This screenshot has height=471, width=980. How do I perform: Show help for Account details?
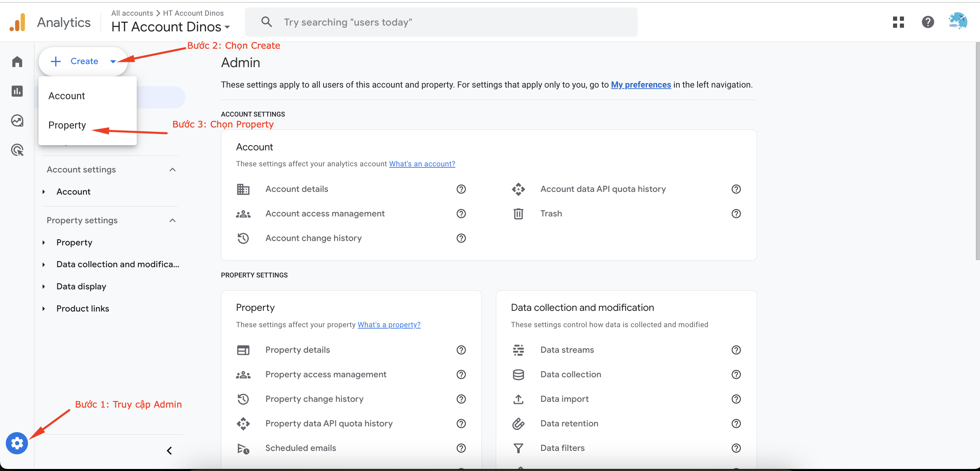(461, 189)
